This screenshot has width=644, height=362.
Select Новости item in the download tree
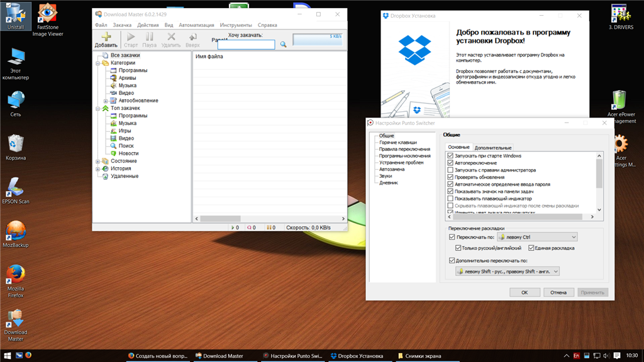(x=128, y=153)
